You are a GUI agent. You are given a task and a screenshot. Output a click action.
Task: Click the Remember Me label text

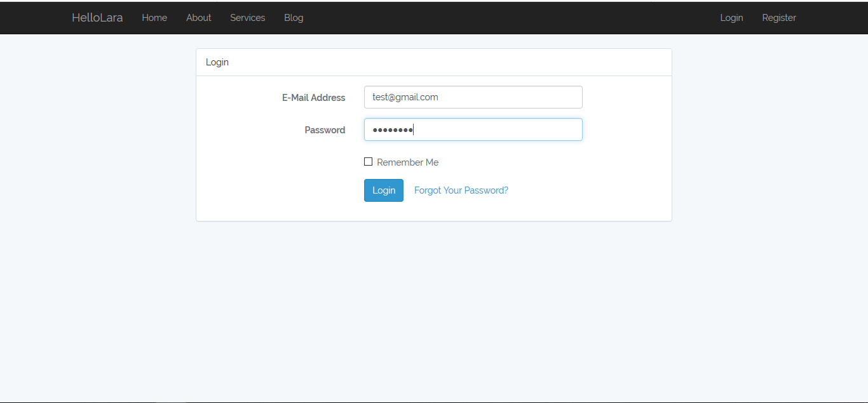click(407, 162)
